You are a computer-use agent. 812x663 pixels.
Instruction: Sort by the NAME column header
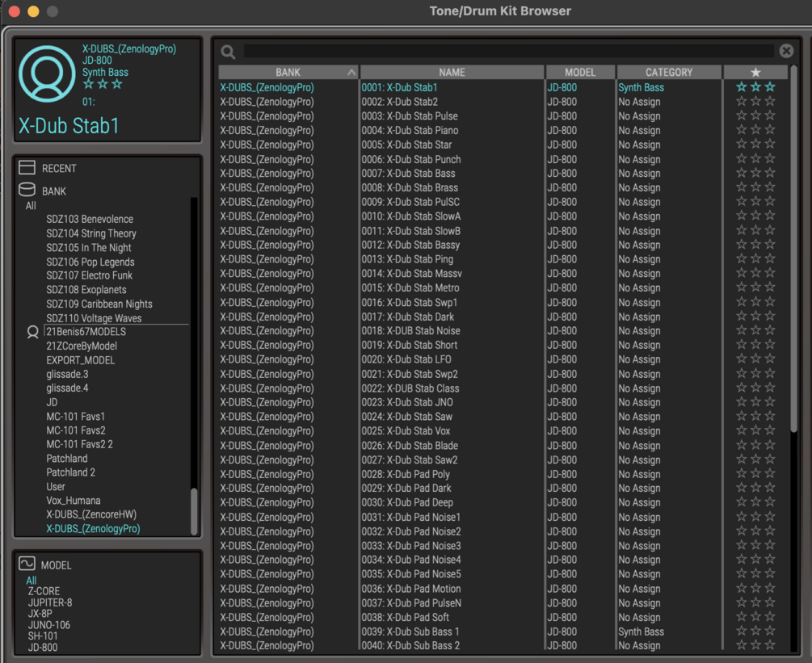click(x=452, y=73)
